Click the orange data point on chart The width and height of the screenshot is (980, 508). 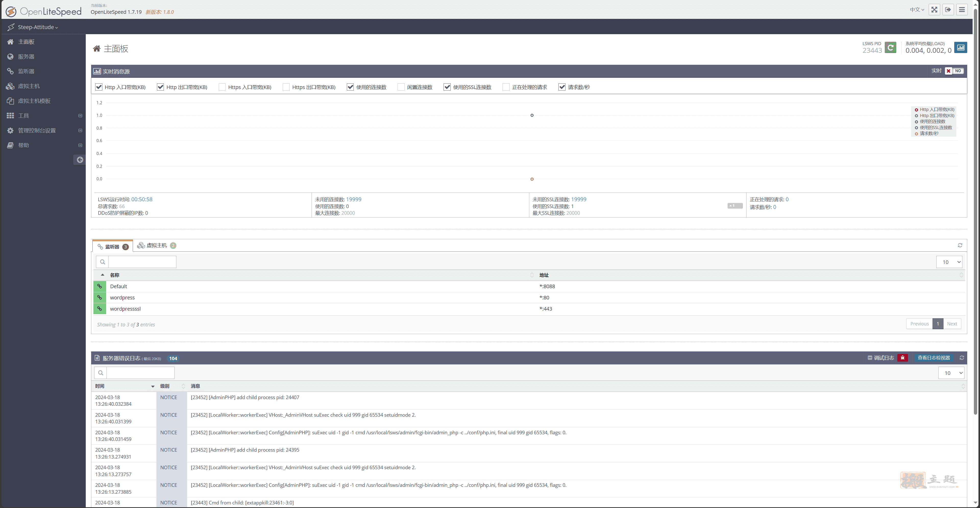tap(532, 179)
